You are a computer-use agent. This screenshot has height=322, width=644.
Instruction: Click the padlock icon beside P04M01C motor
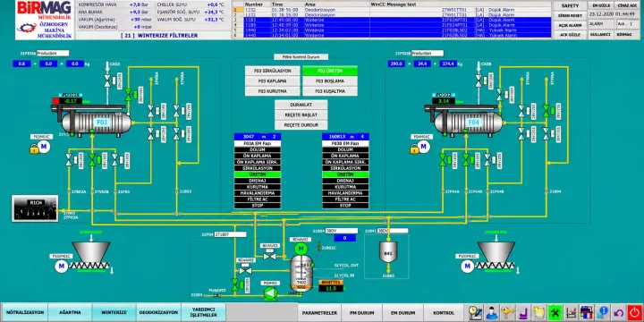pyautogui.click(x=414, y=148)
